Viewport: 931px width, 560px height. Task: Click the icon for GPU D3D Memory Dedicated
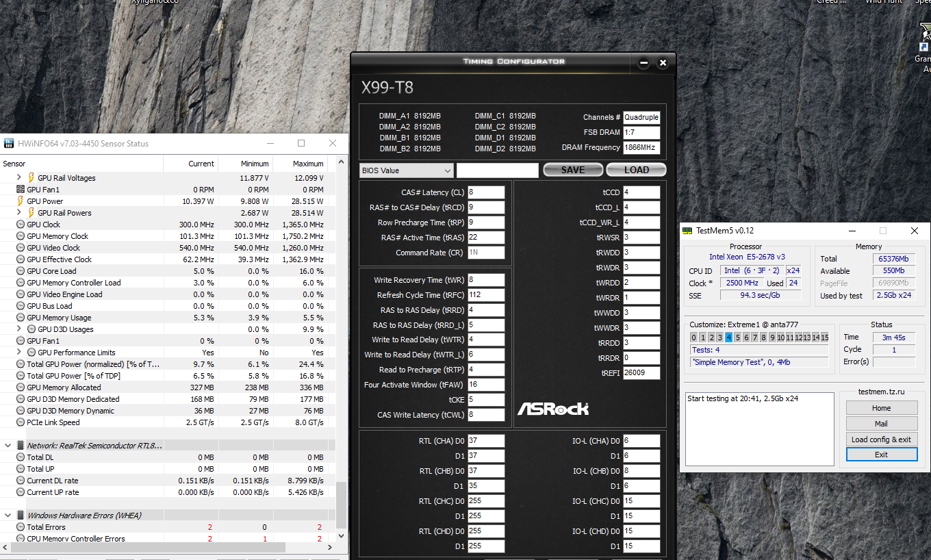(x=21, y=399)
